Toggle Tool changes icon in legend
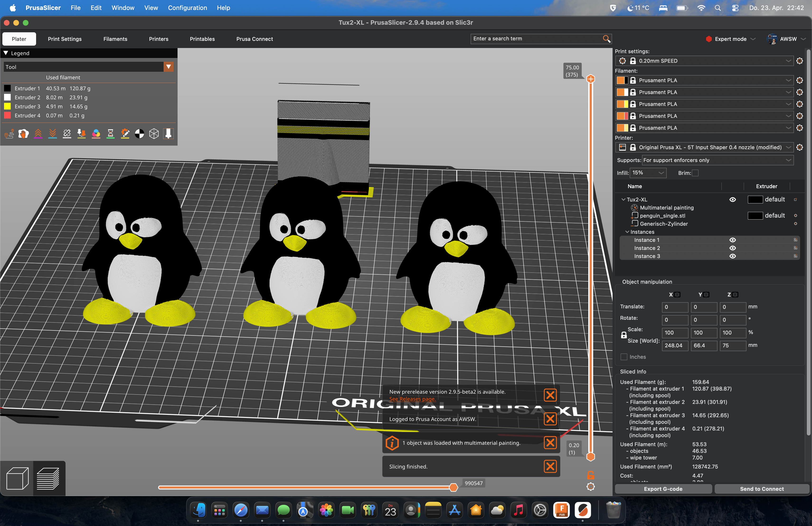Screen dimensions: 812x526 coord(81,134)
